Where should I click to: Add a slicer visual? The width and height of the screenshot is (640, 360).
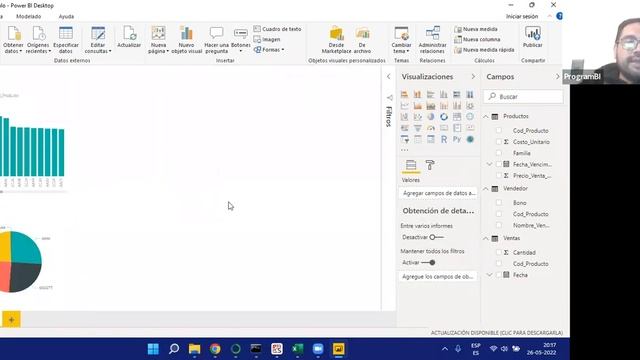pyautogui.click(x=404, y=140)
